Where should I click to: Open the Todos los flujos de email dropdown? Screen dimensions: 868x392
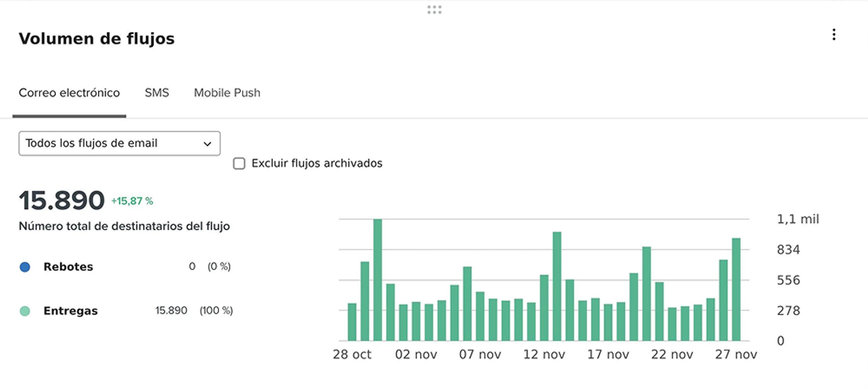(x=119, y=144)
